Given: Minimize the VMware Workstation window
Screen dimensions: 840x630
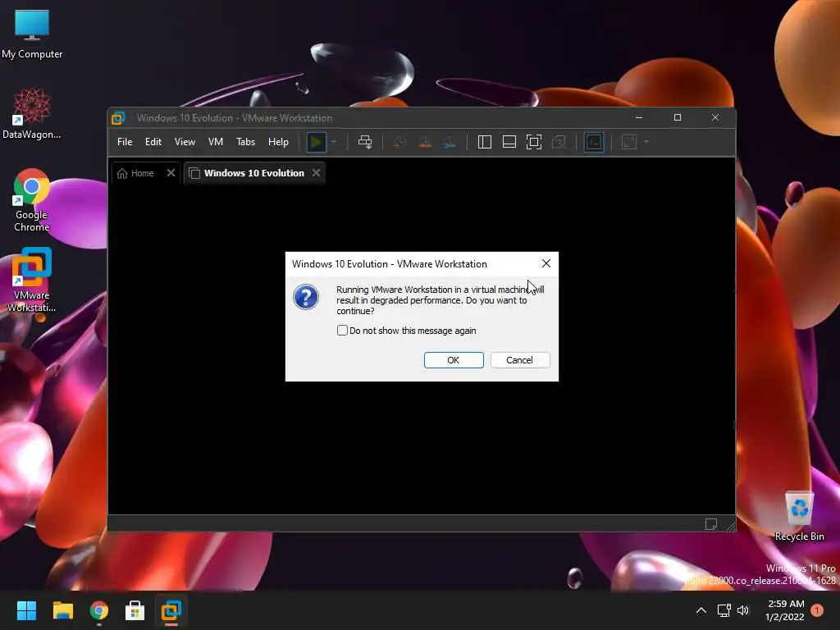Looking at the screenshot, I should [638, 117].
